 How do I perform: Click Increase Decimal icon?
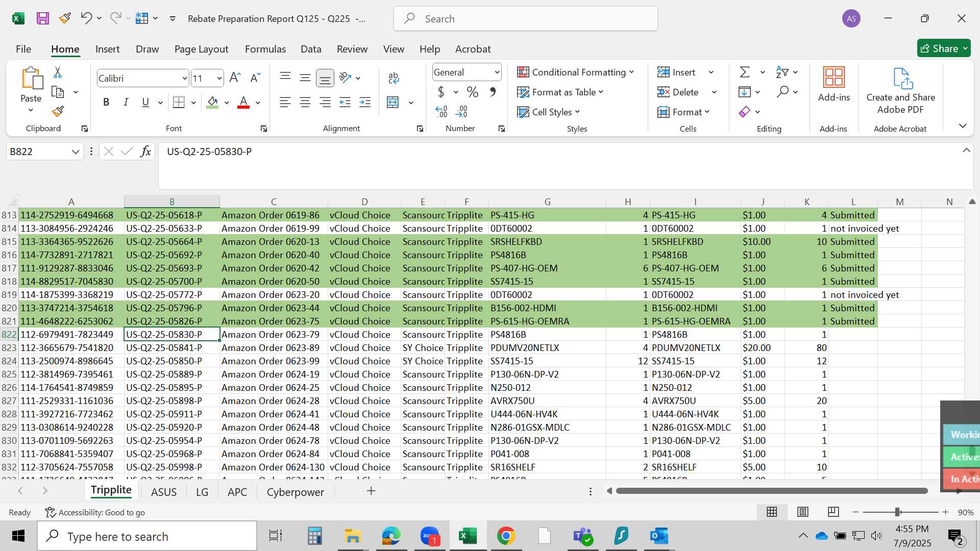click(442, 111)
